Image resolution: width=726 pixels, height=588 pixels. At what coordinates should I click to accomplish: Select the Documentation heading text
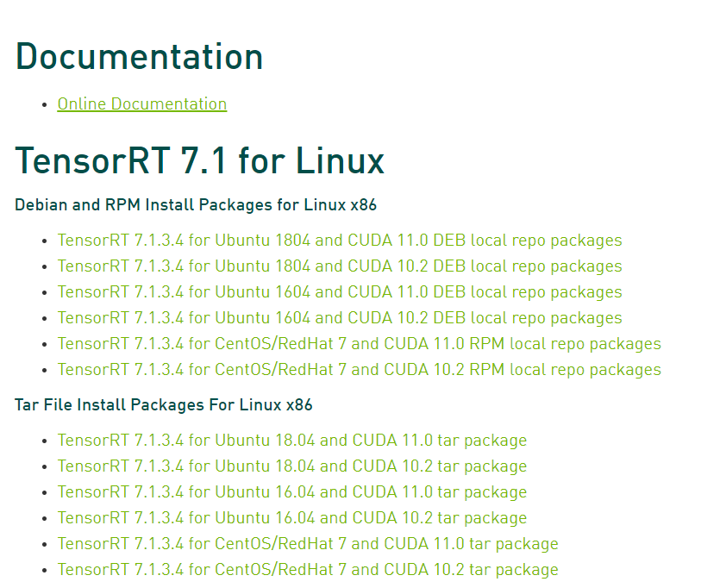[139, 56]
